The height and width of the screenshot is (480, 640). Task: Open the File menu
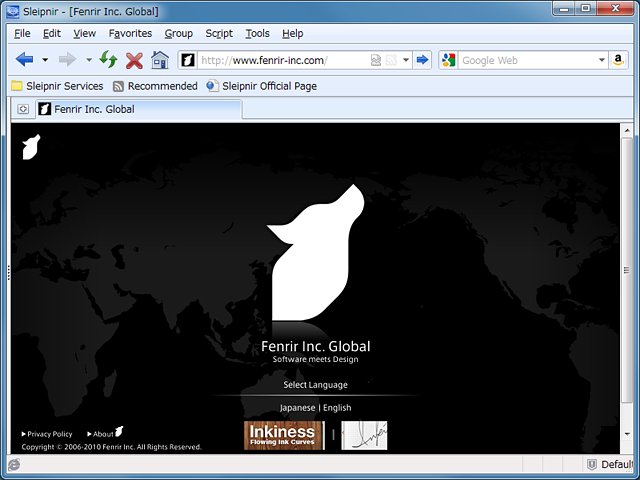22,33
